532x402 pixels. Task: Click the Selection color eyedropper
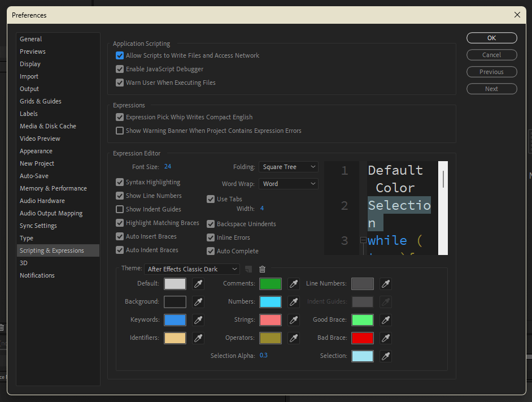386,356
